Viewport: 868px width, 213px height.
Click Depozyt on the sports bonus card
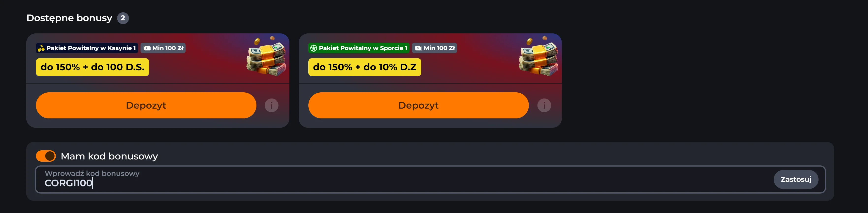pos(418,105)
